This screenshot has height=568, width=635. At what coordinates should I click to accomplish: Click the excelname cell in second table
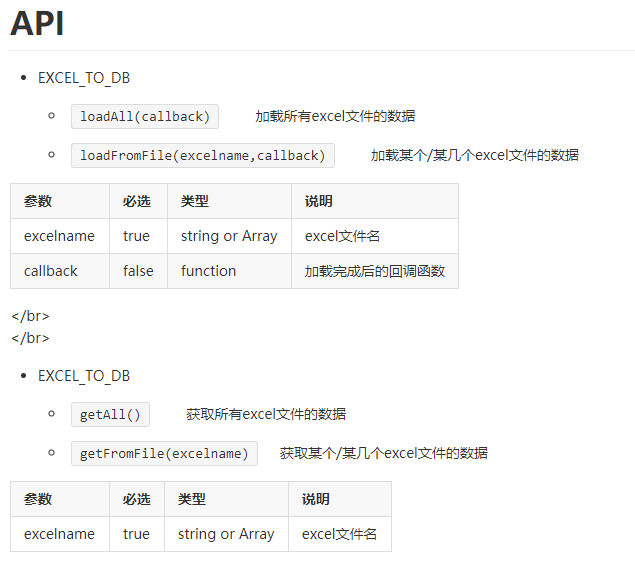click(x=59, y=534)
